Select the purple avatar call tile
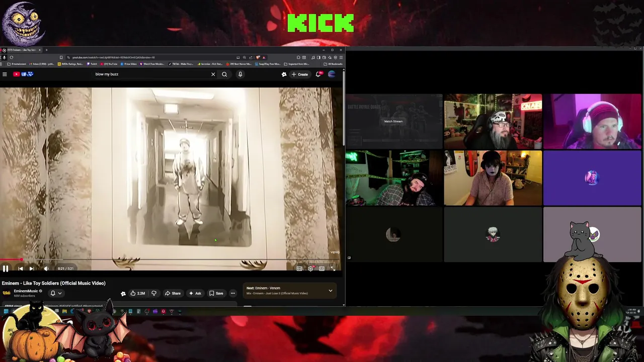 (x=592, y=178)
